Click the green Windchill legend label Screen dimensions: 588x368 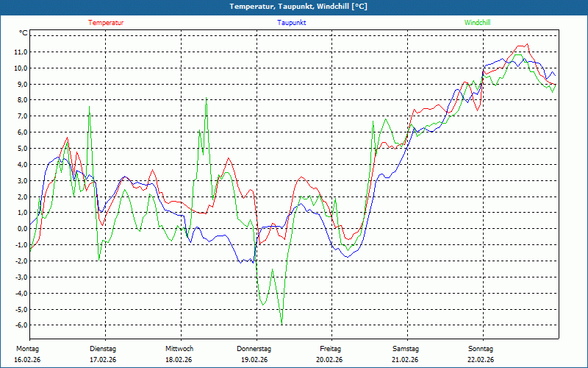477,23
